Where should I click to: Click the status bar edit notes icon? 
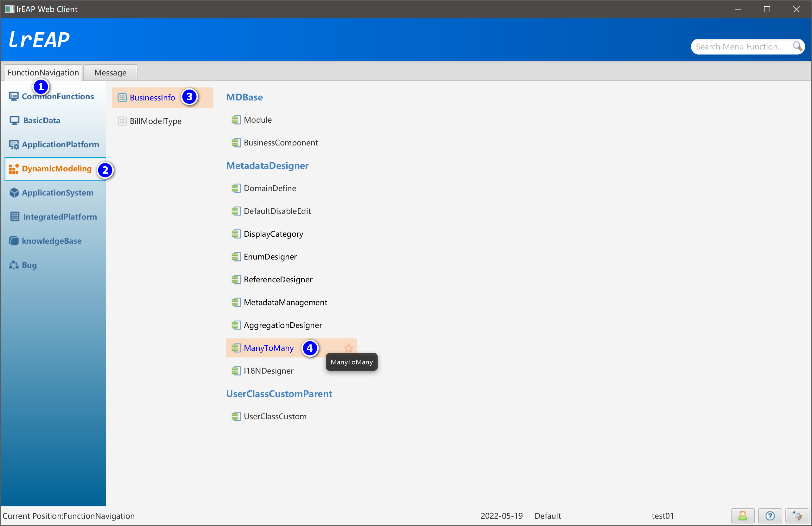click(x=797, y=516)
